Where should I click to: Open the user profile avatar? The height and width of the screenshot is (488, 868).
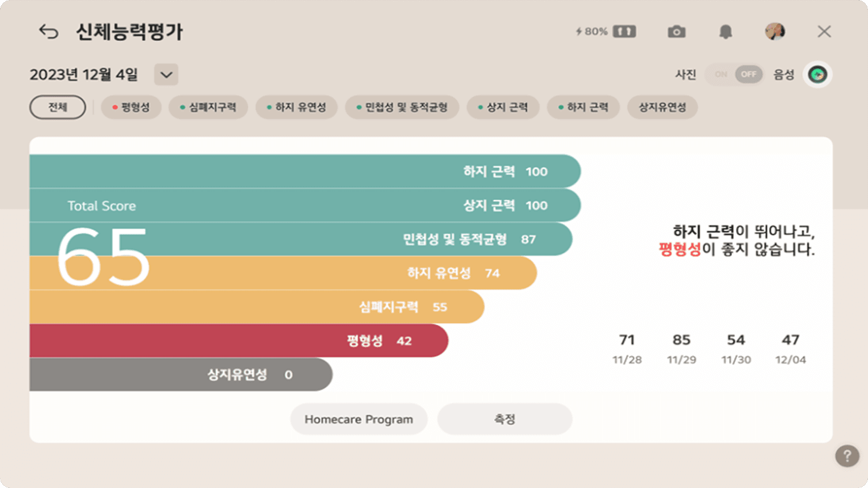[775, 31]
